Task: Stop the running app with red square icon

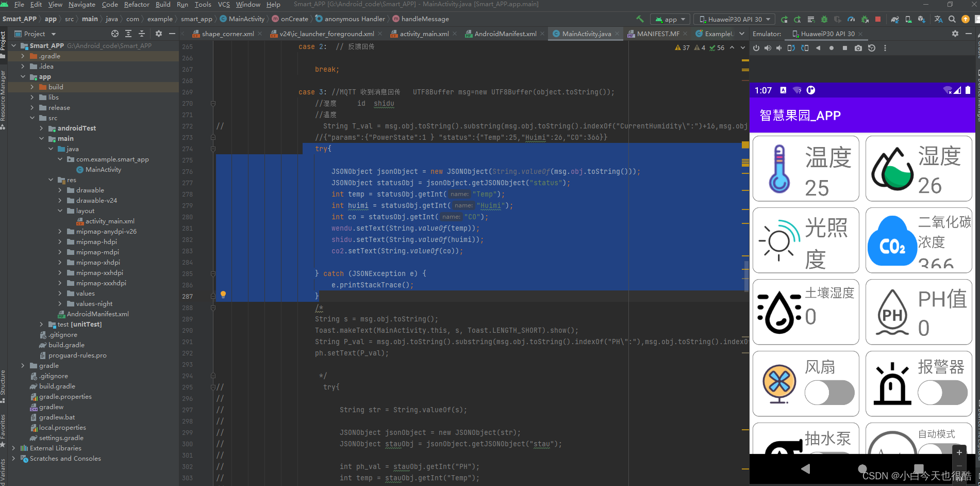Action: [x=878, y=19]
